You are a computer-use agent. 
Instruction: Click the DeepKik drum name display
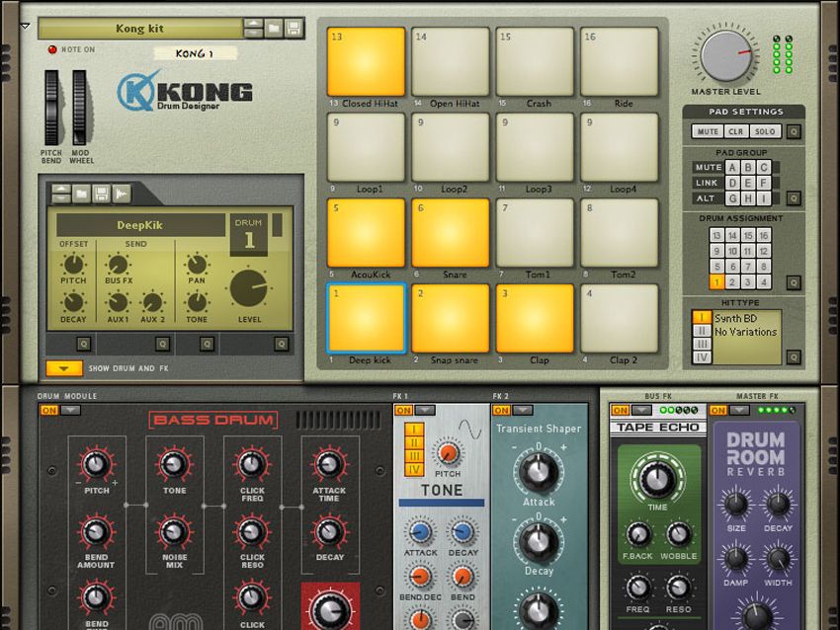tap(140, 225)
